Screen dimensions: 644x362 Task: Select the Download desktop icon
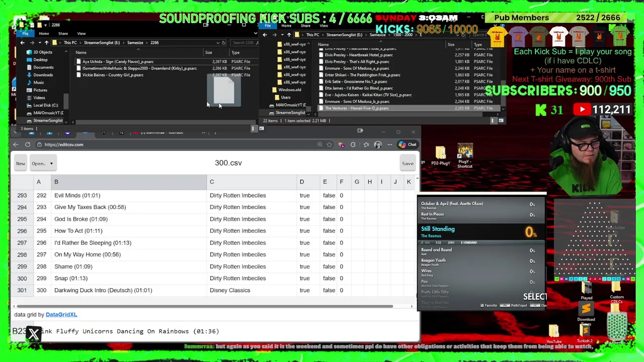586,313
